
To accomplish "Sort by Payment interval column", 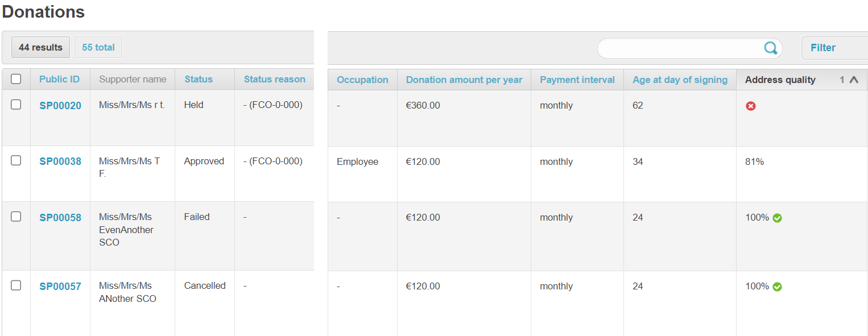I will (x=577, y=80).
